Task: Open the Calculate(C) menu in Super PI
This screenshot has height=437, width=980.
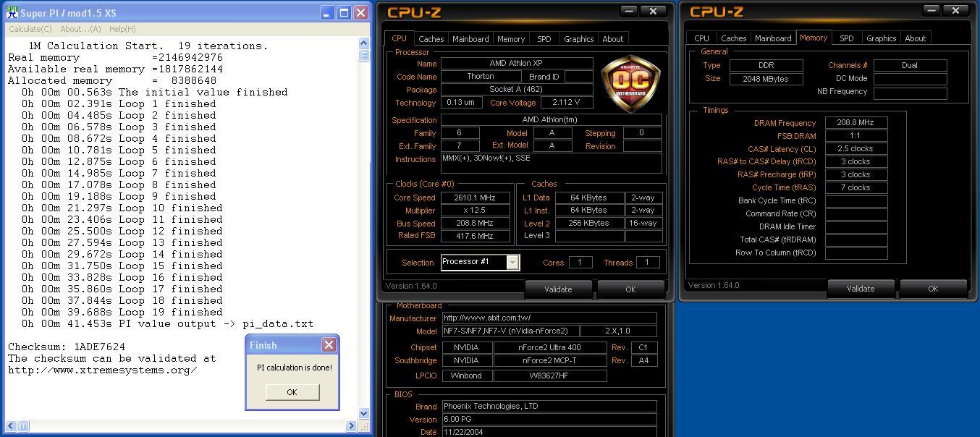Action: (x=30, y=29)
